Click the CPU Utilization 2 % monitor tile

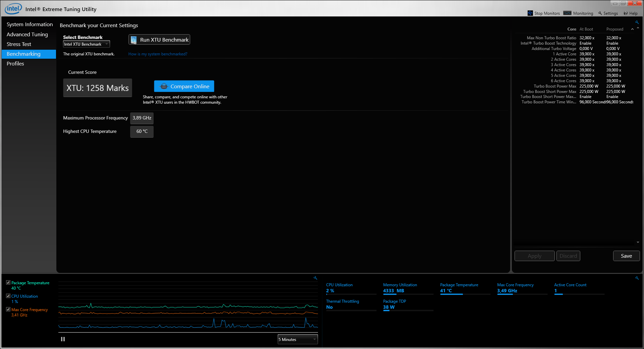coord(351,289)
